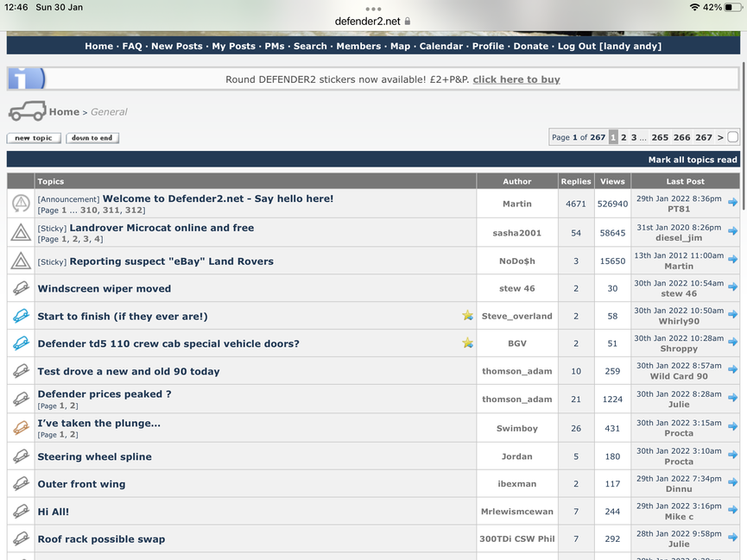747x560 pixels.
Task: Go to page 2 of the topic list
Action: [624, 137]
